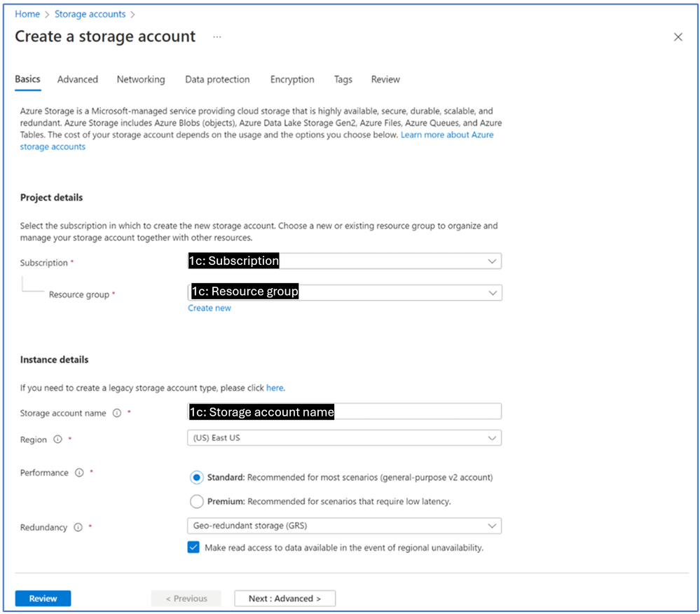Screen dimensions: 700x614
Task: Switch to the Advanced tab
Action: 78,79
